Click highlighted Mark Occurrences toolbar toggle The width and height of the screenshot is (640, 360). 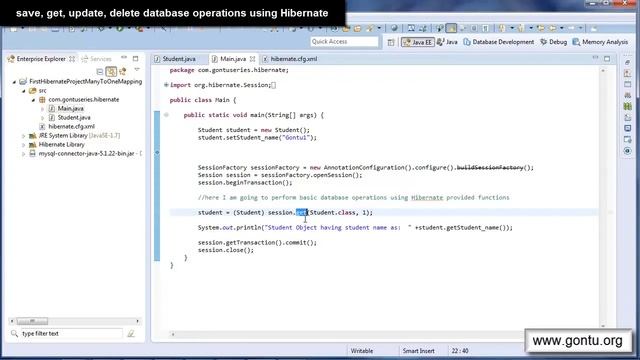(x=451, y=28)
